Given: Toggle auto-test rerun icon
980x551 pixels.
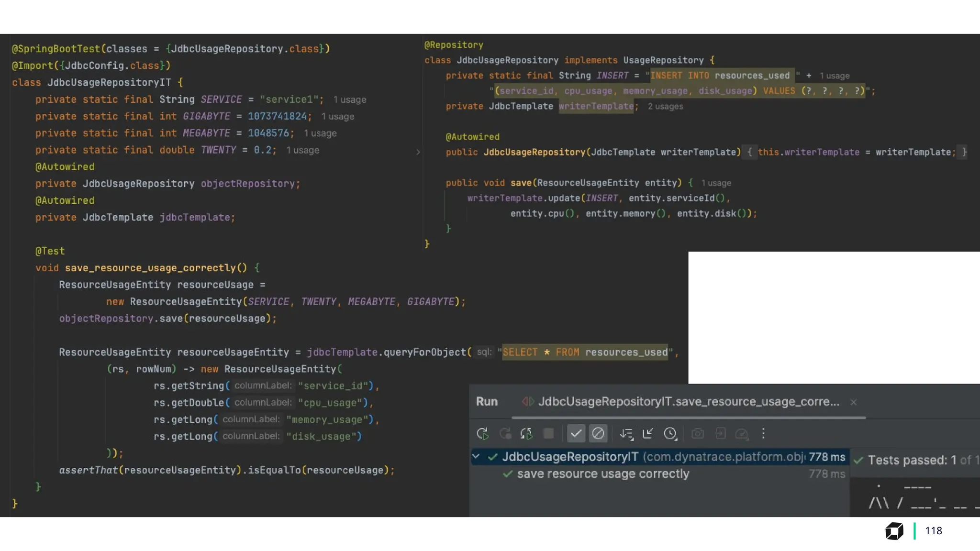Looking at the screenshot, I should pyautogui.click(x=526, y=434).
